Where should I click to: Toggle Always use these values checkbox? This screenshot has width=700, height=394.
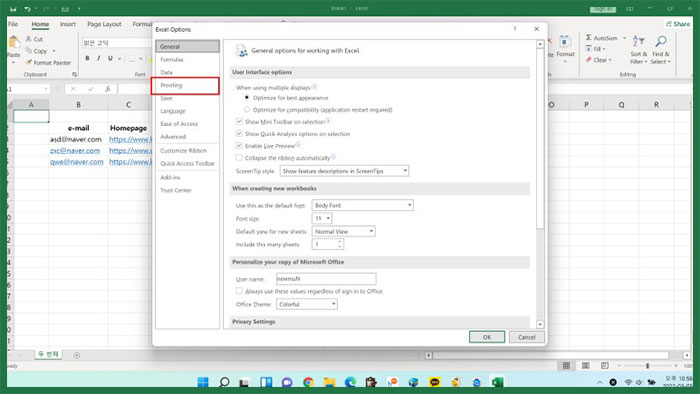point(239,291)
